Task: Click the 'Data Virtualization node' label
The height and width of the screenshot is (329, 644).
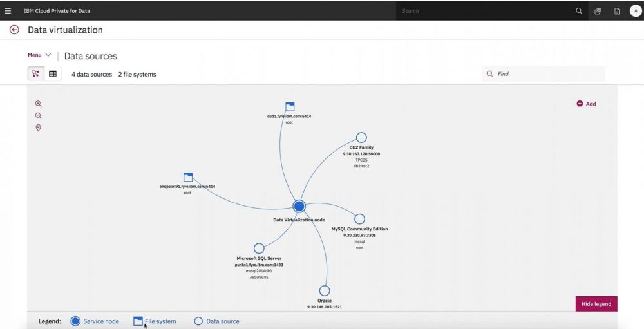Action: (x=299, y=220)
